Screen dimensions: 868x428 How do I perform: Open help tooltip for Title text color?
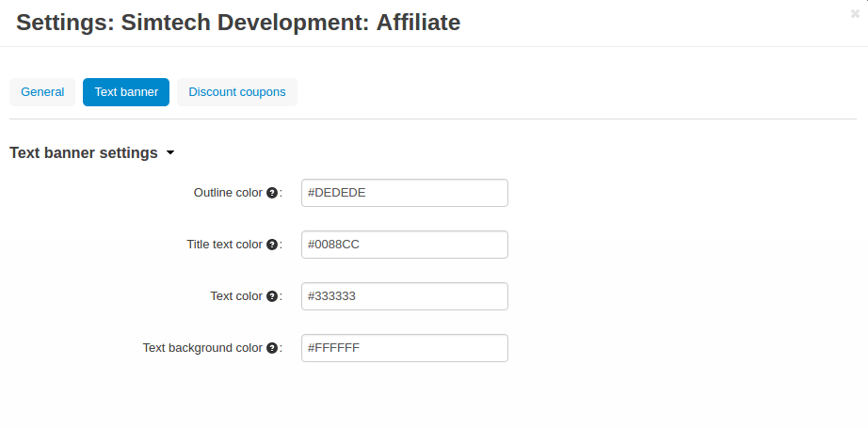click(x=272, y=245)
